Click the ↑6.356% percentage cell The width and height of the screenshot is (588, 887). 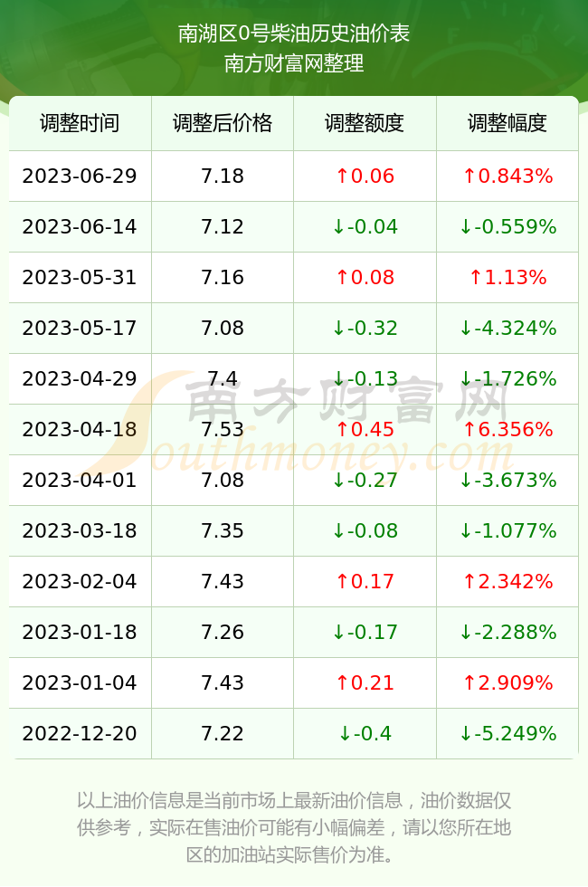point(507,429)
